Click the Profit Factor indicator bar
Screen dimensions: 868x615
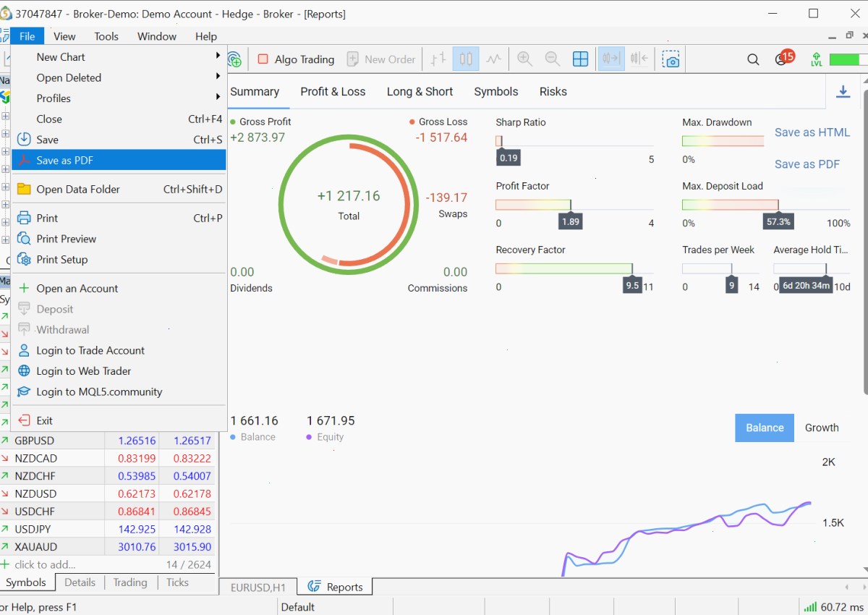click(x=574, y=205)
